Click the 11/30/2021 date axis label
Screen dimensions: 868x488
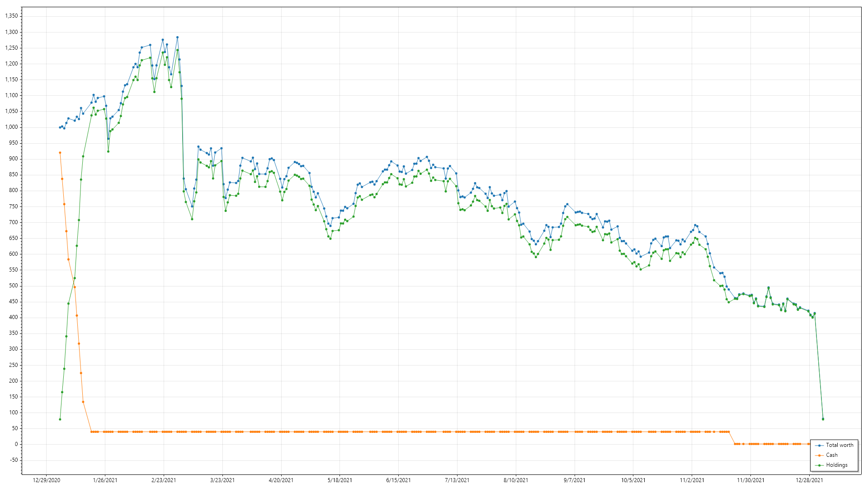click(x=750, y=480)
